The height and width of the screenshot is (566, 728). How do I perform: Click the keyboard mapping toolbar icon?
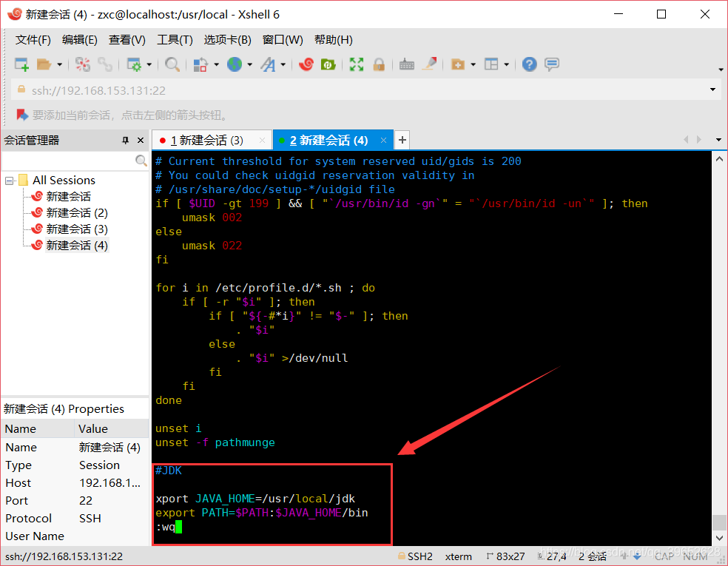[x=407, y=64]
